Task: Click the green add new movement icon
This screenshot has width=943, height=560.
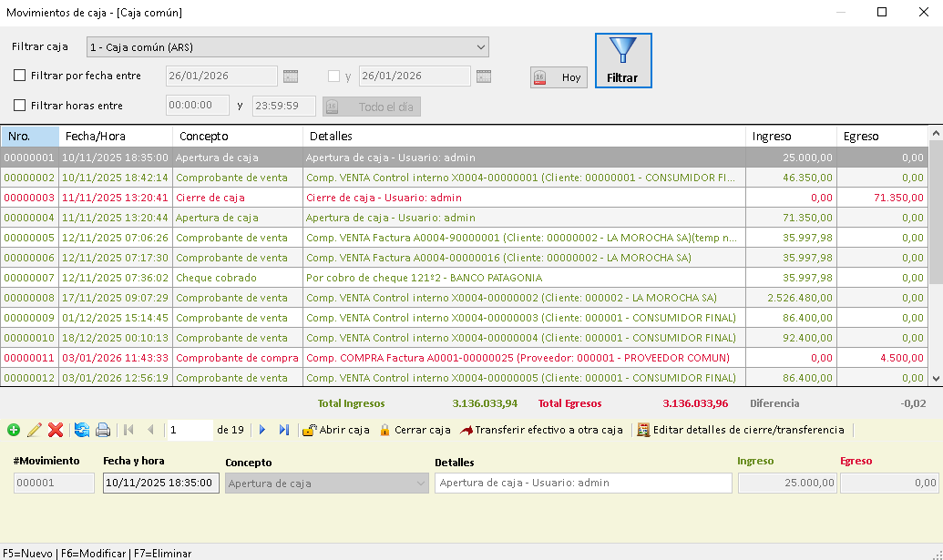Action: [x=13, y=430]
